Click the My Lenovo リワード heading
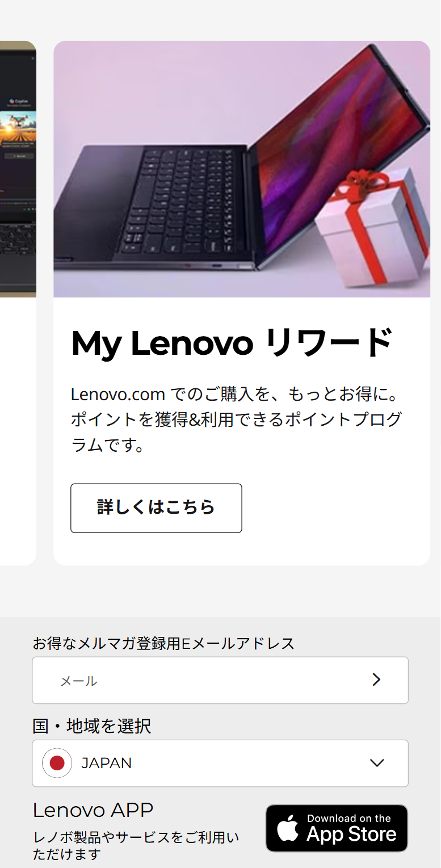The height and width of the screenshot is (868, 441). (232, 344)
